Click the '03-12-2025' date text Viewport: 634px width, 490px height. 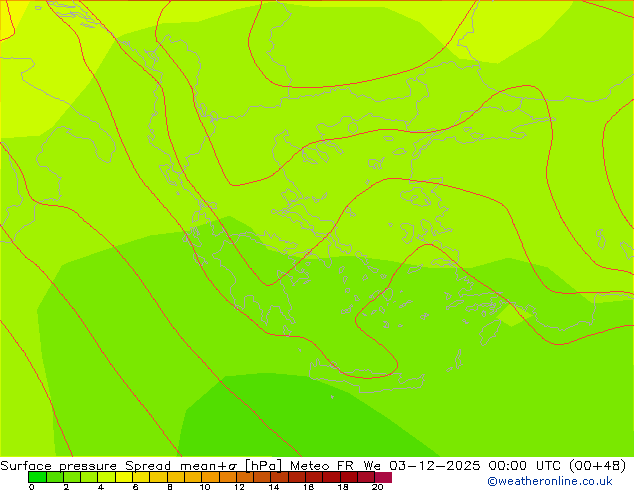pos(435,466)
